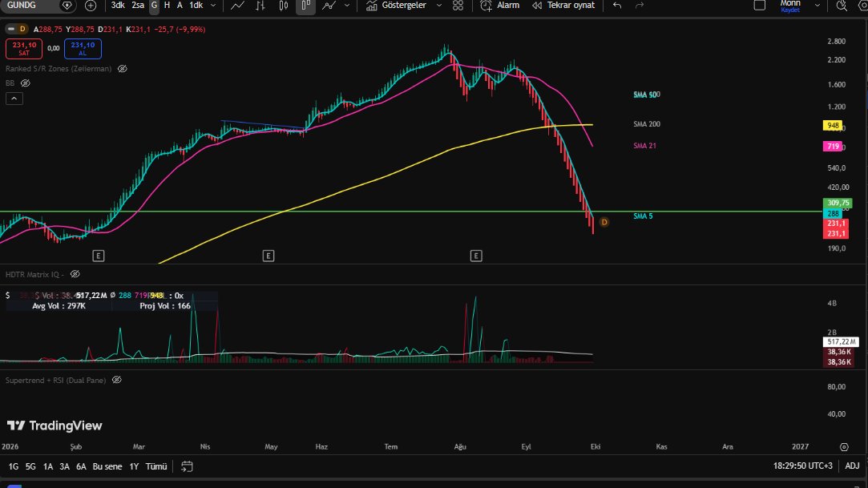Open the layout selection square icon
Image resolution: width=868 pixels, height=488 pixels.
(760, 6)
